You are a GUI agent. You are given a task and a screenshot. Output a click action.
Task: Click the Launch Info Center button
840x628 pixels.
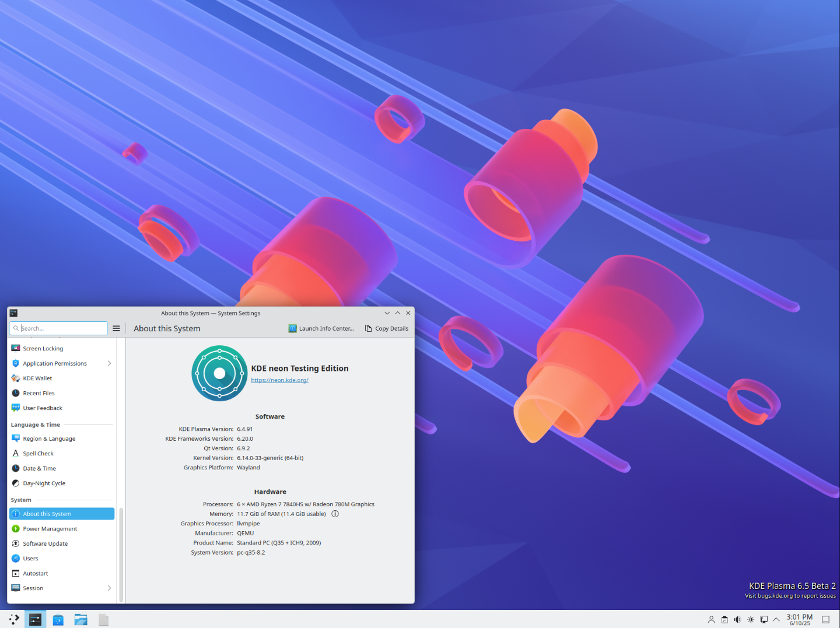click(x=321, y=328)
